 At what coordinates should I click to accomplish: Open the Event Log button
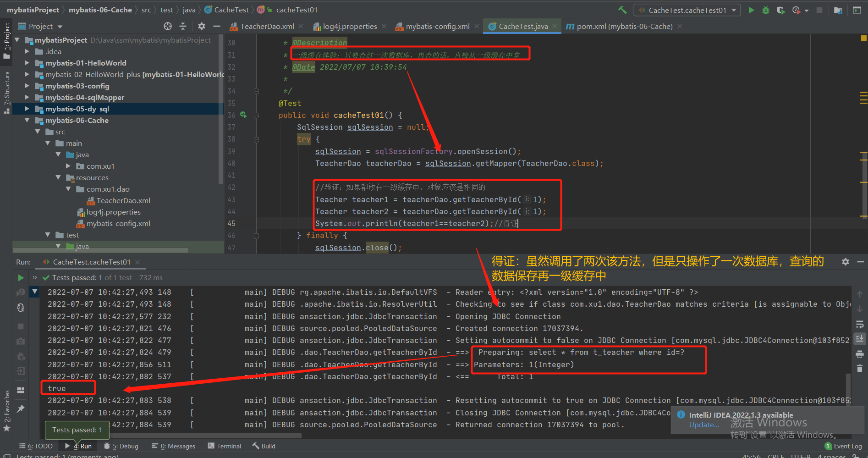click(x=843, y=446)
